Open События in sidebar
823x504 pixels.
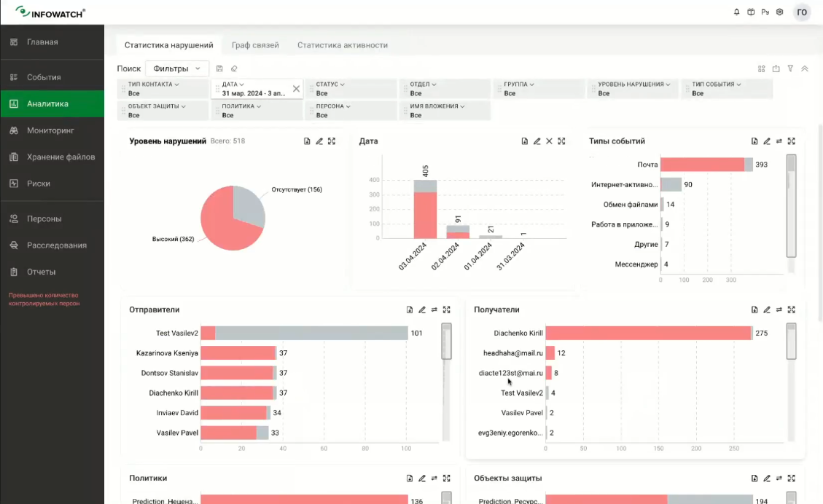point(52,77)
